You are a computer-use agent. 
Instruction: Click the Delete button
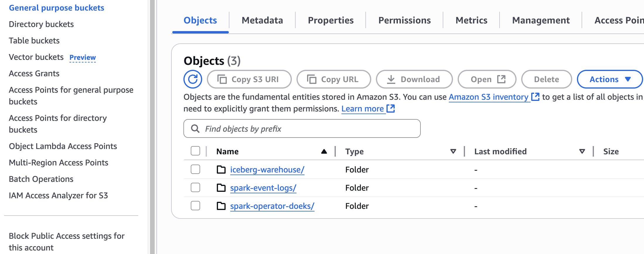coord(546,79)
